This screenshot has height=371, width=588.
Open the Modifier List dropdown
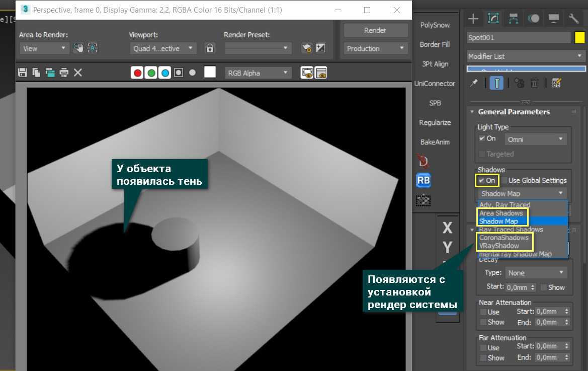(526, 56)
